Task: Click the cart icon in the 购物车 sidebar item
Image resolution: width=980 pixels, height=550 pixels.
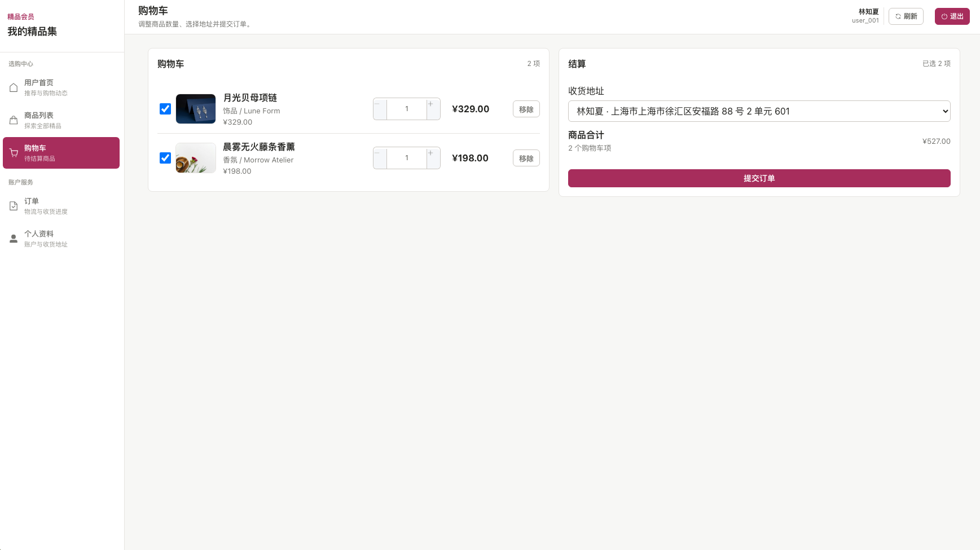Action: [14, 153]
